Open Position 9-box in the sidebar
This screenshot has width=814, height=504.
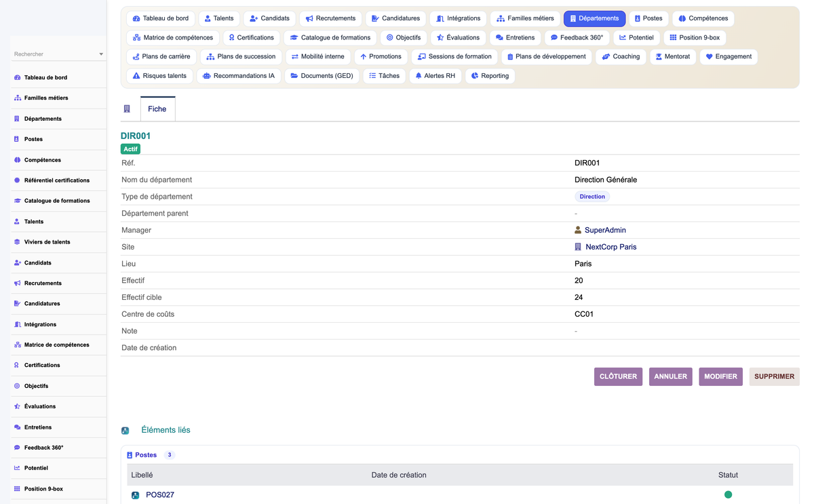(43, 488)
